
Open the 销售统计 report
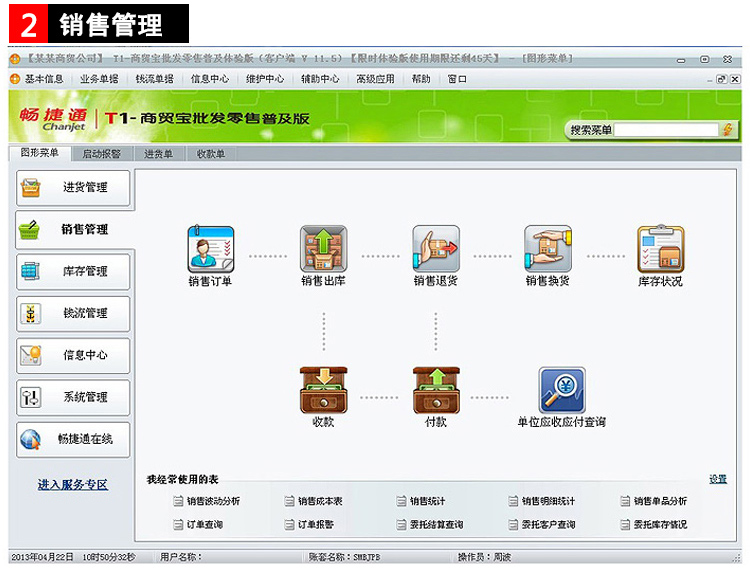428,501
